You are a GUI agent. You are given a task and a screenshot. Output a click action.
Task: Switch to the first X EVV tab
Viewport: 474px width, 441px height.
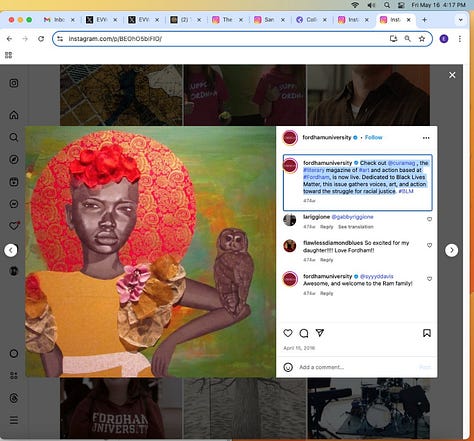coord(97,20)
